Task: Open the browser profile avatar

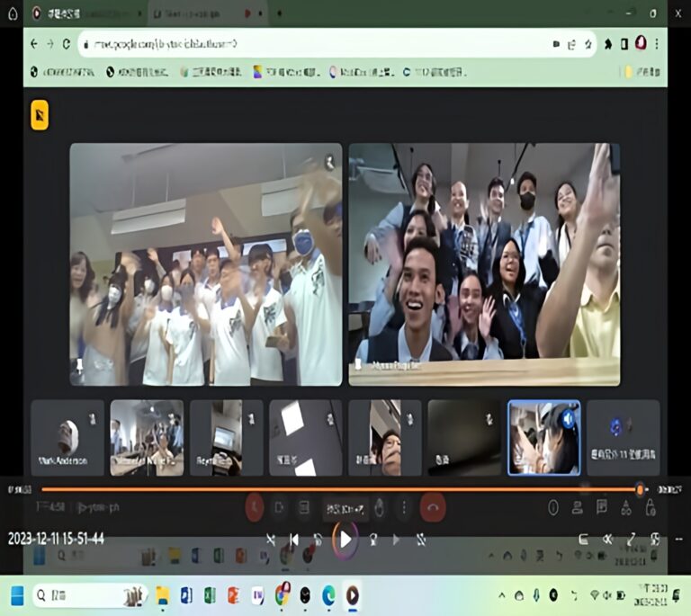Action: tap(642, 43)
